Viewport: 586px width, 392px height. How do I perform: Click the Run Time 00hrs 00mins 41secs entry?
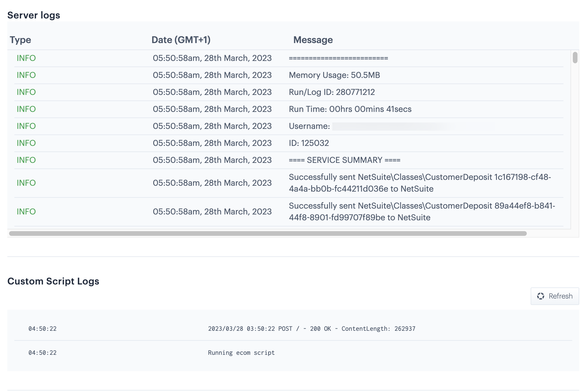coord(350,109)
